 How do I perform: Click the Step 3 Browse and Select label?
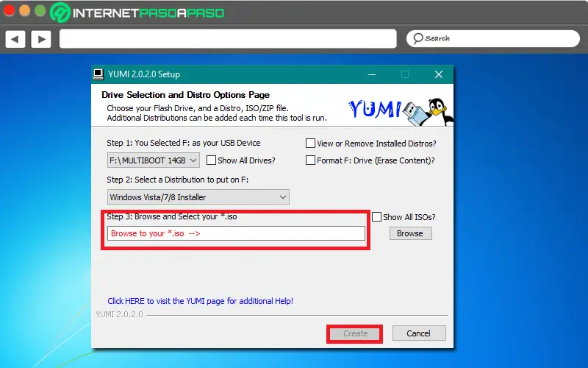coord(172,216)
